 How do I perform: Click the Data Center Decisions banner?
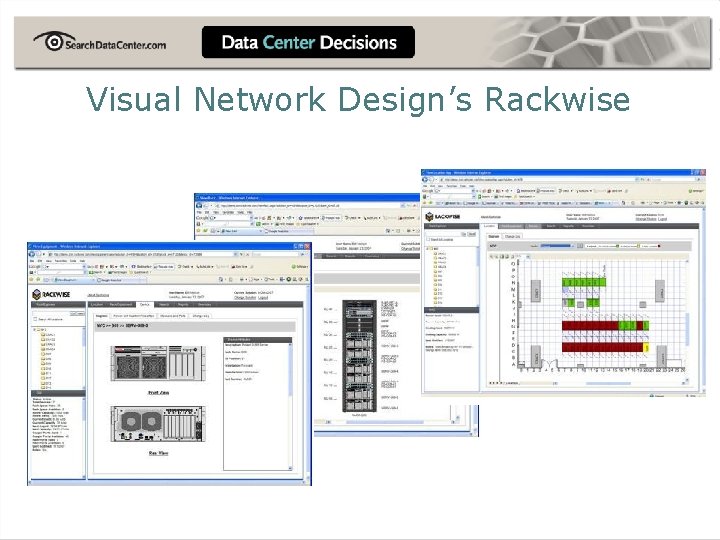[308, 42]
